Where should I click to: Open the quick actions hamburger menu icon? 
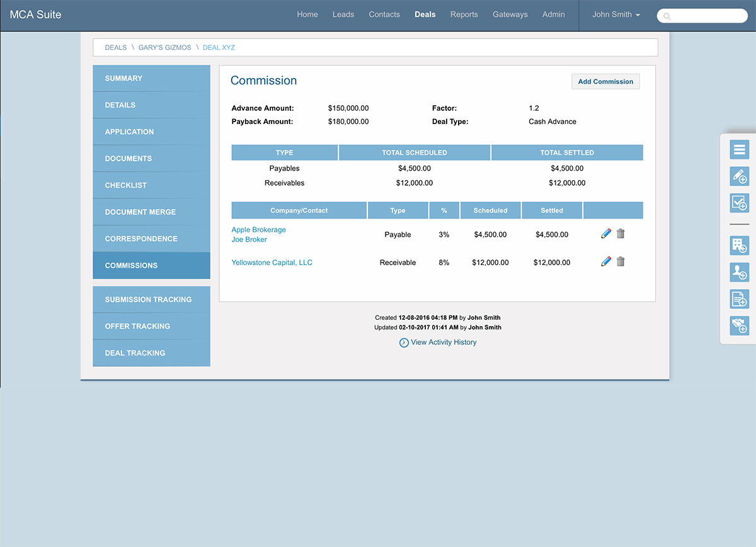[739, 149]
